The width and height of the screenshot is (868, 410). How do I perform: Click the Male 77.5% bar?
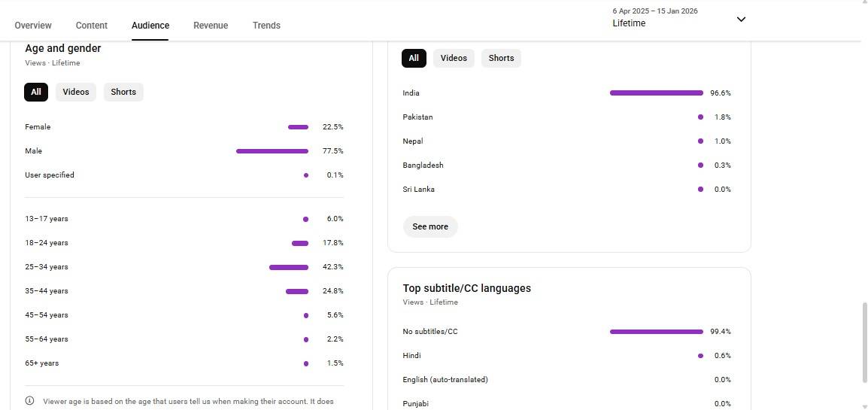pyautogui.click(x=272, y=151)
